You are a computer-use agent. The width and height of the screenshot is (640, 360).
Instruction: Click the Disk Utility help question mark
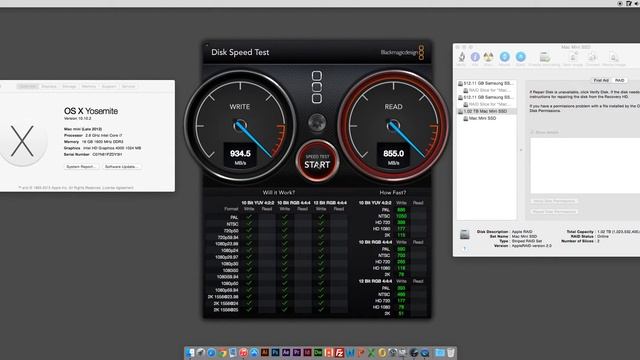(464, 248)
